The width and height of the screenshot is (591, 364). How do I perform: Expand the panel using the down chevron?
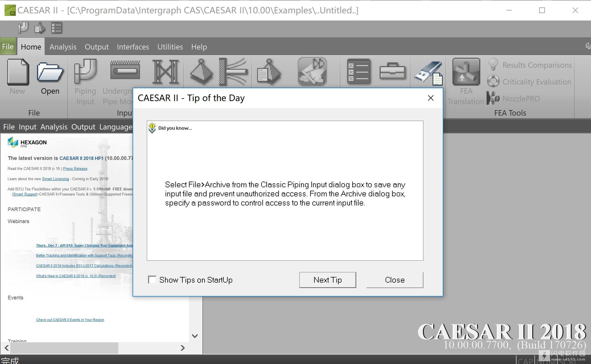pyautogui.click(x=195, y=336)
